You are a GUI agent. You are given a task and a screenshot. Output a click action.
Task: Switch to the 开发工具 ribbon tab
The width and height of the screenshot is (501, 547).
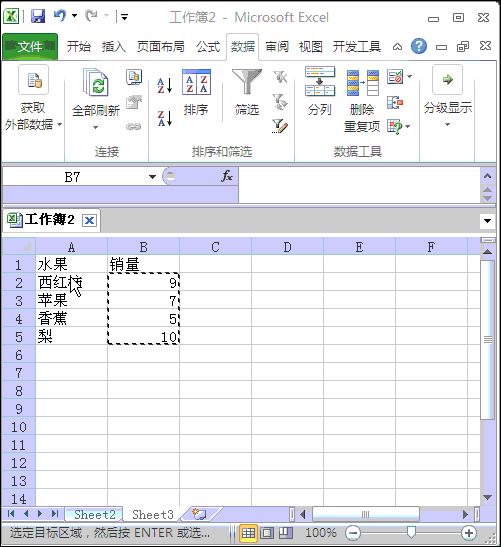pos(356,46)
